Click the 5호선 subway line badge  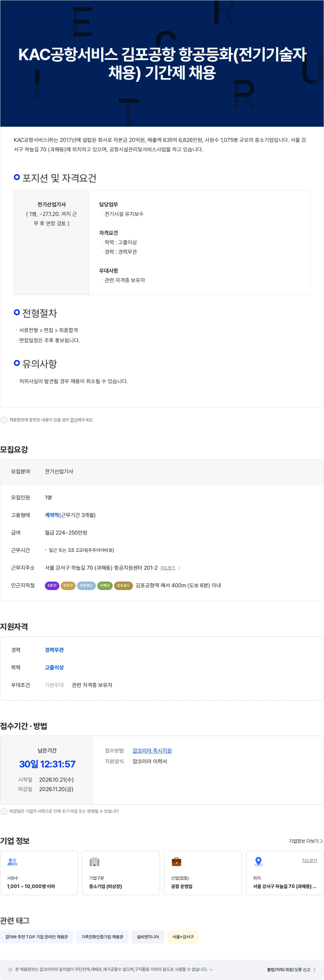52,585
